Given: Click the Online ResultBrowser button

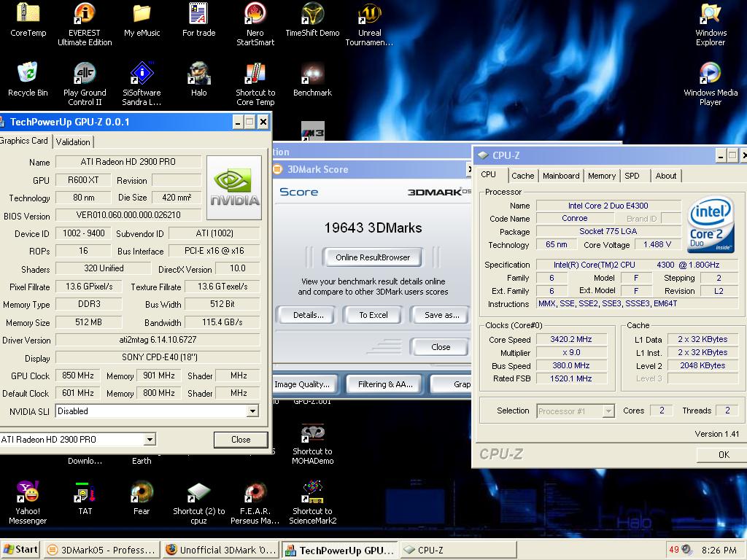Looking at the screenshot, I should tap(373, 257).
